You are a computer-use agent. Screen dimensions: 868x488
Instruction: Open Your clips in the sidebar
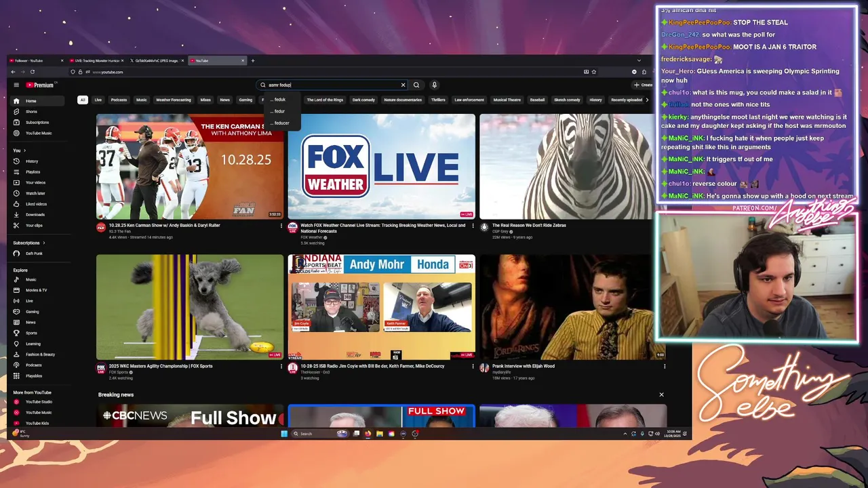pyautogui.click(x=34, y=225)
